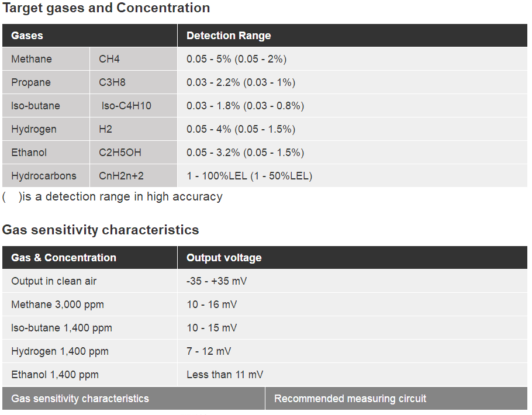Click the Output voltage column header
Viewport: 532px width, 415px height.
tap(224, 258)
